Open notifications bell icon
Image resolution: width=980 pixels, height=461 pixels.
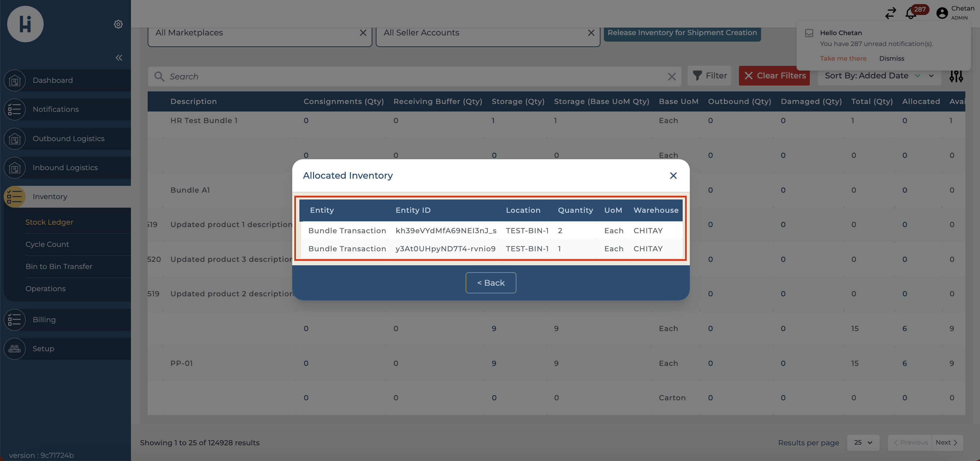[910, 13]
